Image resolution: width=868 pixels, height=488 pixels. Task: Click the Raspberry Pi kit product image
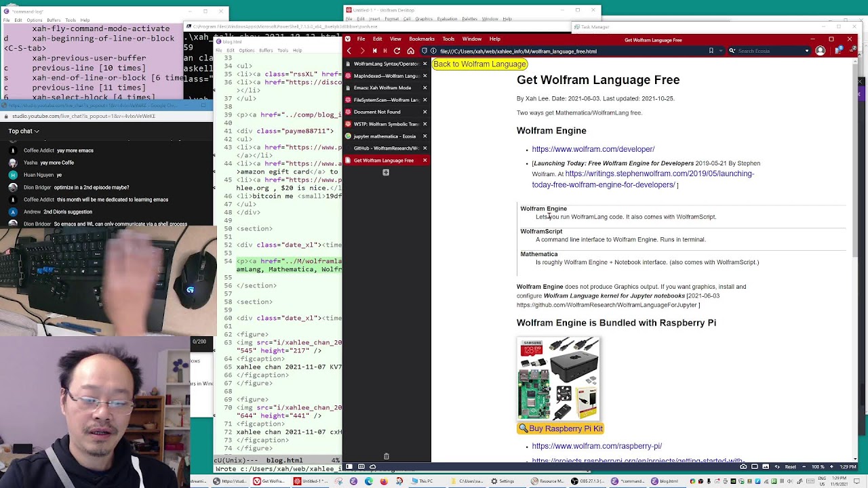pos(559,379)
